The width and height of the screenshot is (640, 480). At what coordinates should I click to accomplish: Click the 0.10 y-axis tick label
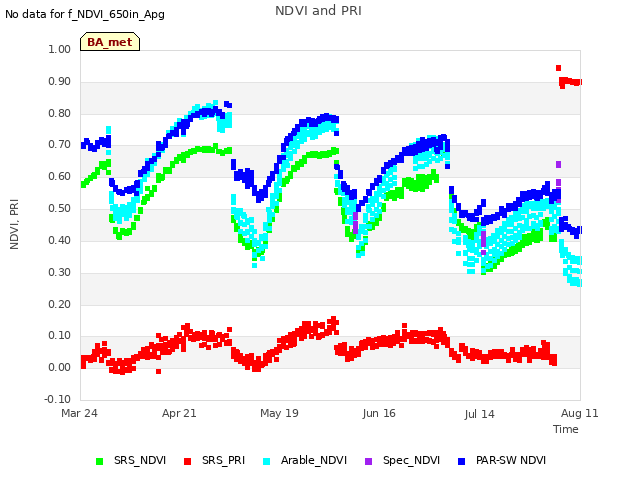pos(60,336)
